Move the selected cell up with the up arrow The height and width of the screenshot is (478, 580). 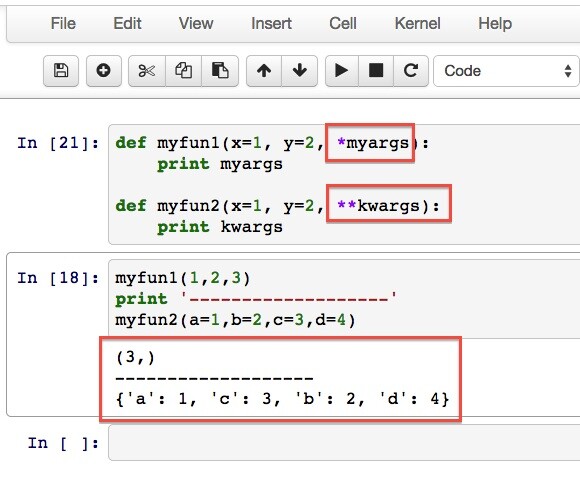point(264,71)
